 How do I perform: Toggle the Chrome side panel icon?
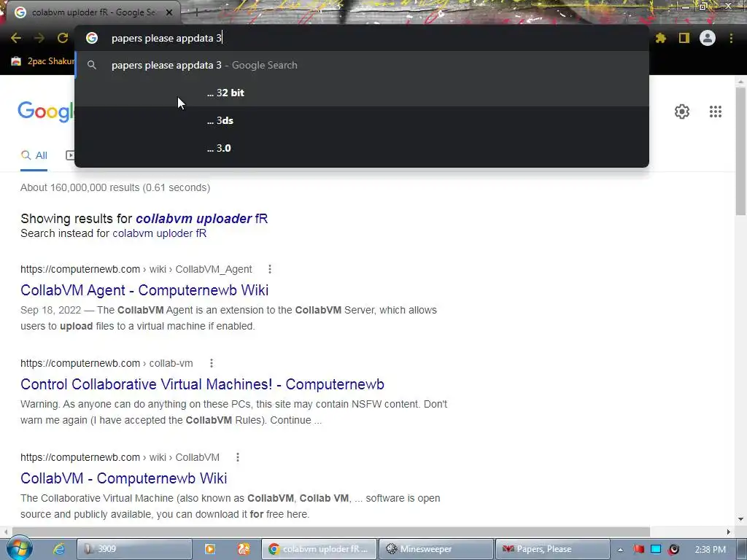tap(684, 38)
